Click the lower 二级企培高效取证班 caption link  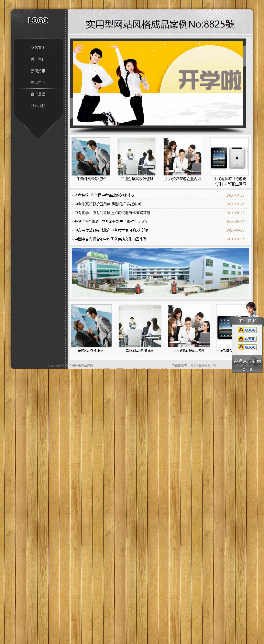(x=140, y=350)
